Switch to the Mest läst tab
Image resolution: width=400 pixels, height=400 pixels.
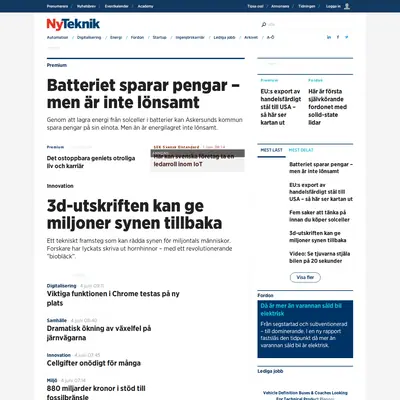click(271, 150)
